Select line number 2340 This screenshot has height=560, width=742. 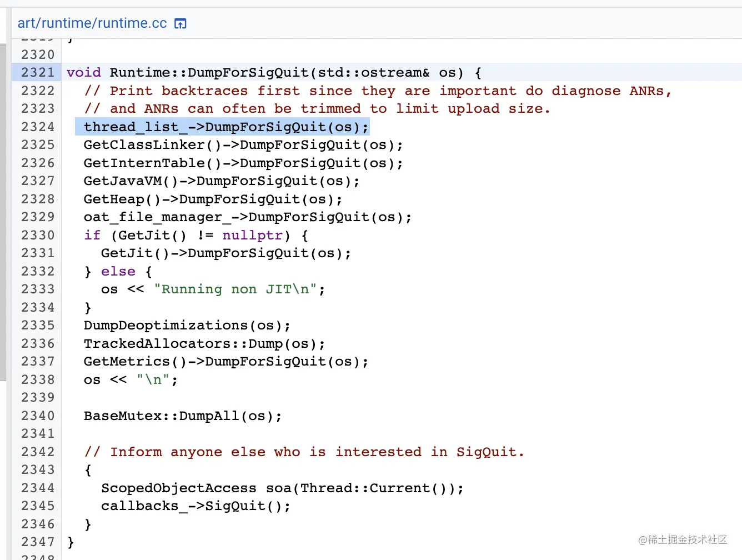[38, 416]
